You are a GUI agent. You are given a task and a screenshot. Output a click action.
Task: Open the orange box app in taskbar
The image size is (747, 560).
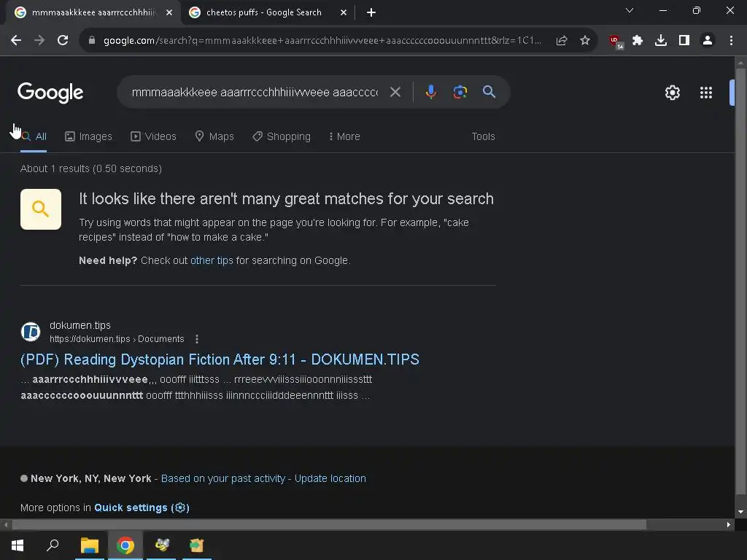coord(197,545)
